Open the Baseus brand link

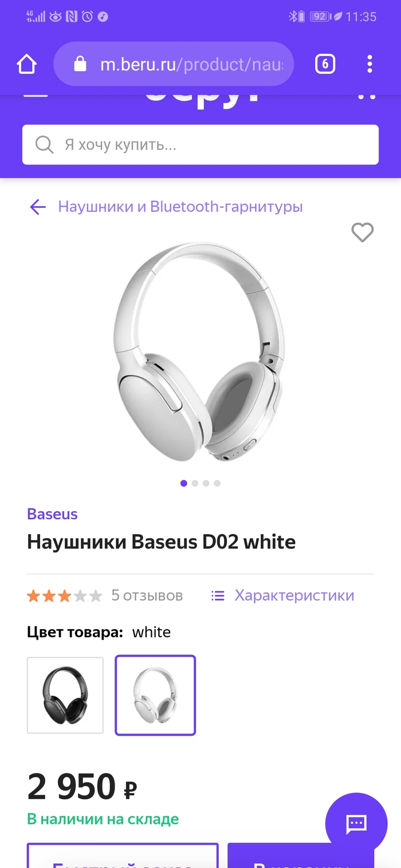[52, 514]
